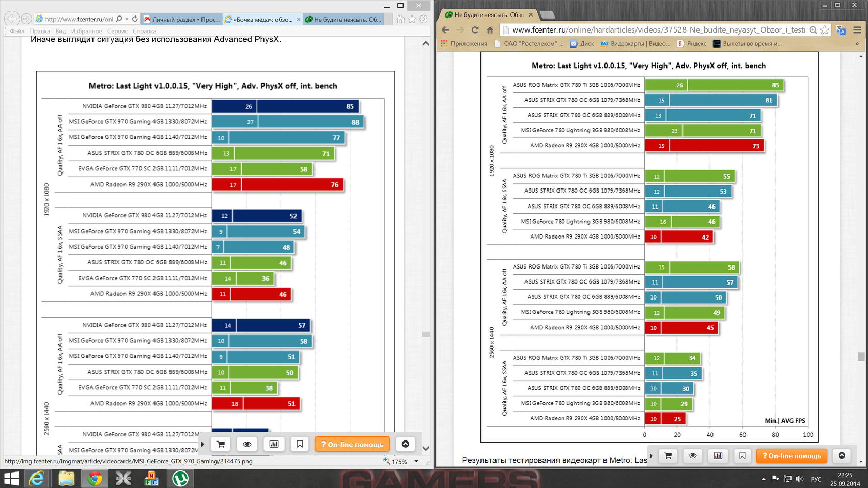Viewport: 868px width, 488px height.
Task: Toggle the eye icon in the Chrome page widget
Action: point(693,455)
